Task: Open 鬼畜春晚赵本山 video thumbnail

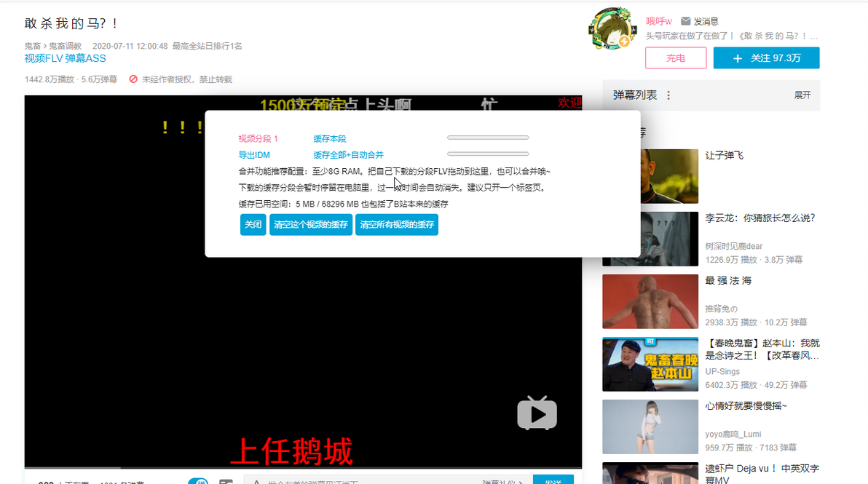Action: coord(650,364)
